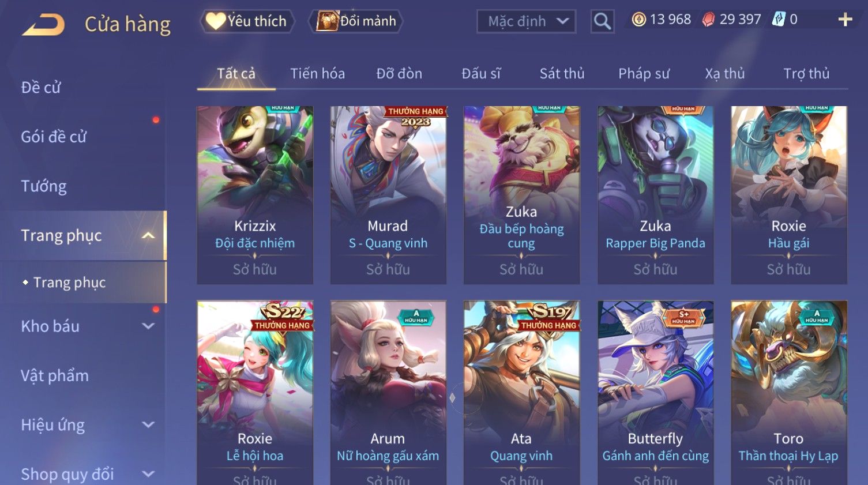
Task: Tap the golden back arrow icon
Action: tap(43, 25)
